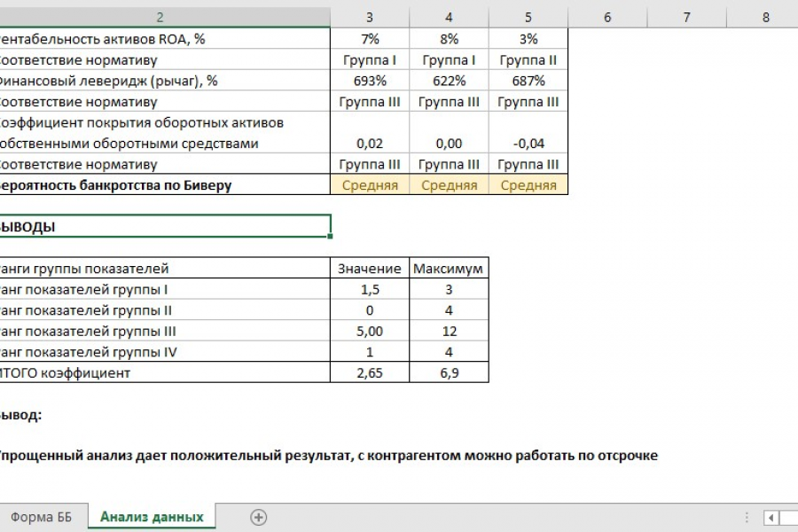Select the Анализ данных sheet tab
Viewport: 798px width, 532px height.
152,517
